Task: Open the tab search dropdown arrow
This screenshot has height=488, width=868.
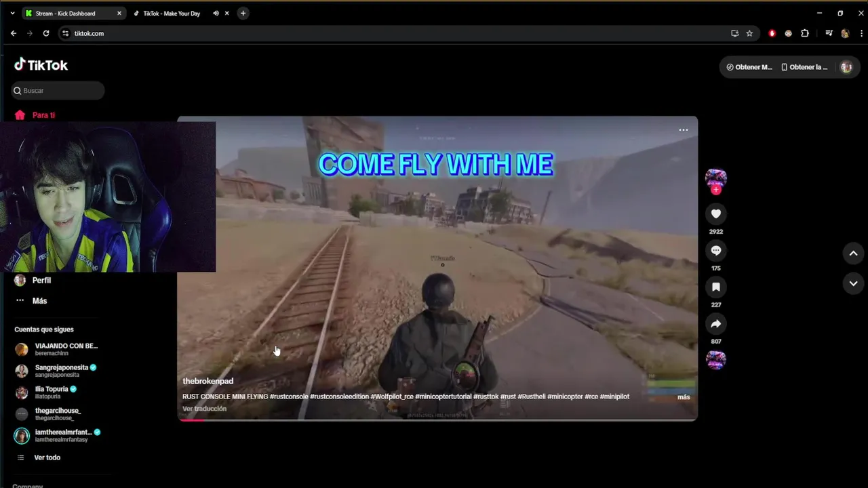Action: (x=12, y=14)
